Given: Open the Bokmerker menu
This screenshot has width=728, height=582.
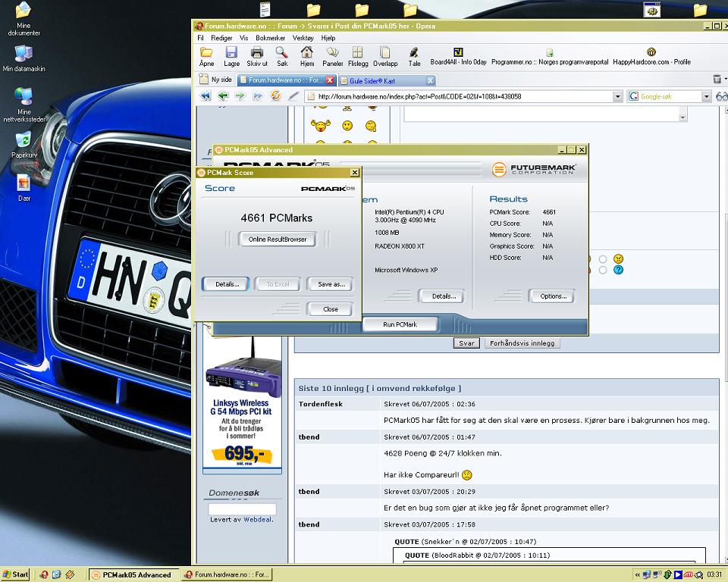Looking at the screenshot, I should click(x=270, y=38).
